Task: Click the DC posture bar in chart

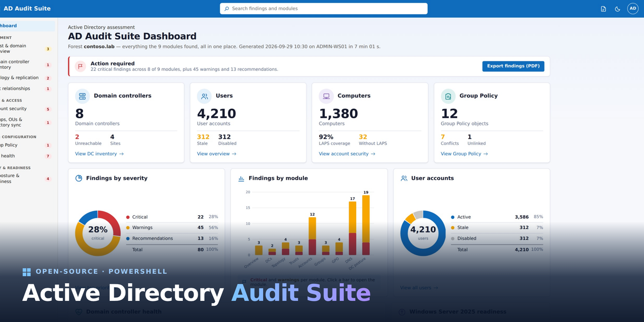Action: click(366, 225)
